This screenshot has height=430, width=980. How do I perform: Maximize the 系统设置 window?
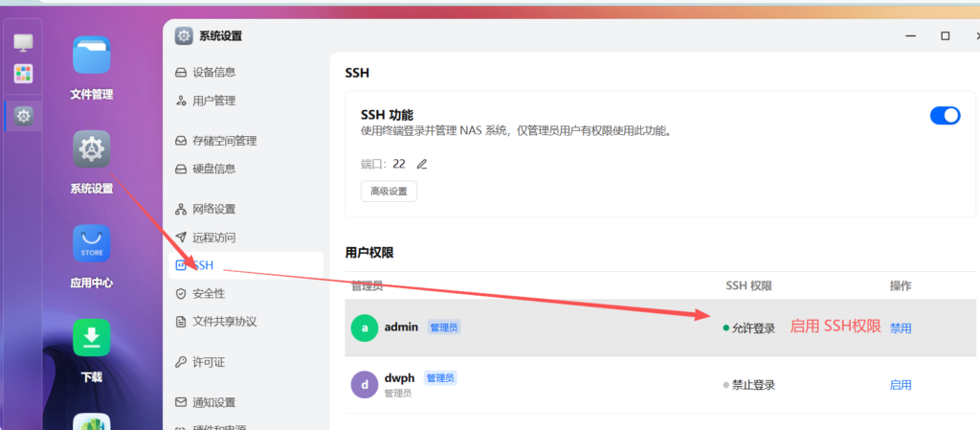point(945,36)
